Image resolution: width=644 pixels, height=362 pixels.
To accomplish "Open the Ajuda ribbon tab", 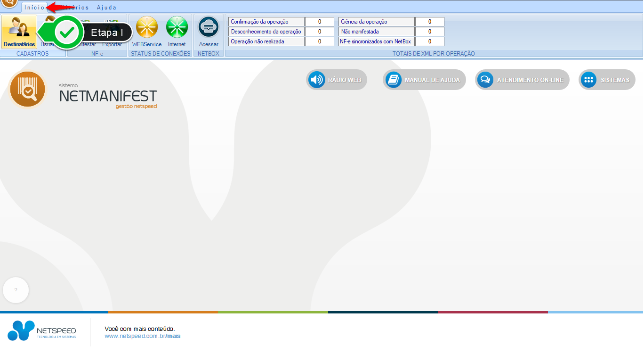I will point(106,8).
